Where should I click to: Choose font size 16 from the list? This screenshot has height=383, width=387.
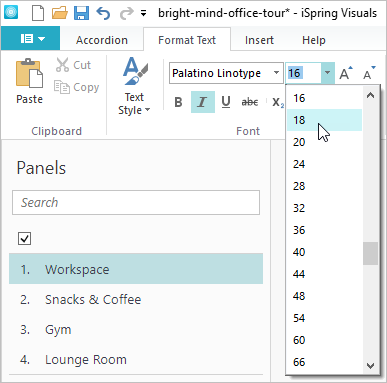click(324, 98)
